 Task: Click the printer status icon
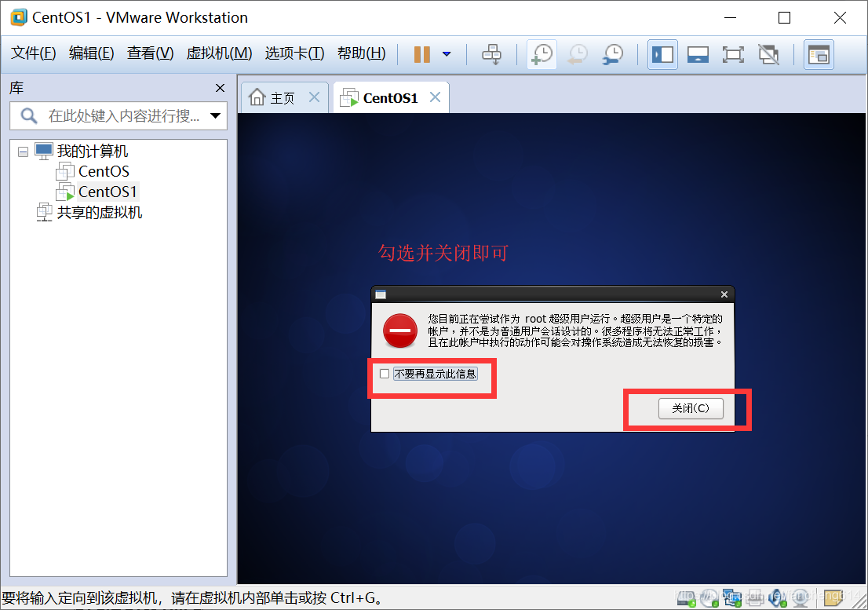pyautogui.click(x=754, y=597)
